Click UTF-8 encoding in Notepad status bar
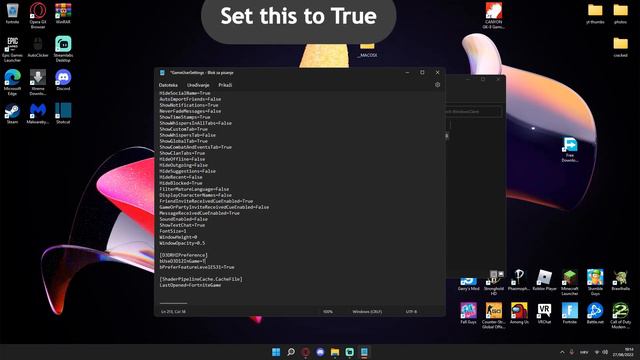640x360 pixels. [411, 311]
